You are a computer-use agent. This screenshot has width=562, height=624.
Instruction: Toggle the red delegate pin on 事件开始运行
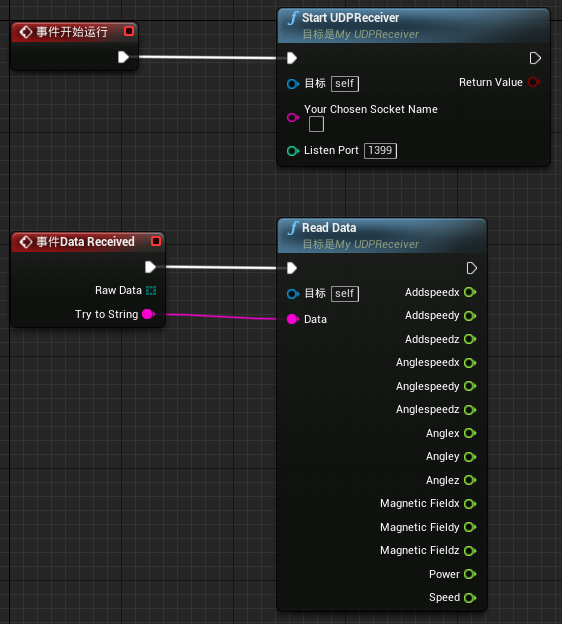pos(129,31)
